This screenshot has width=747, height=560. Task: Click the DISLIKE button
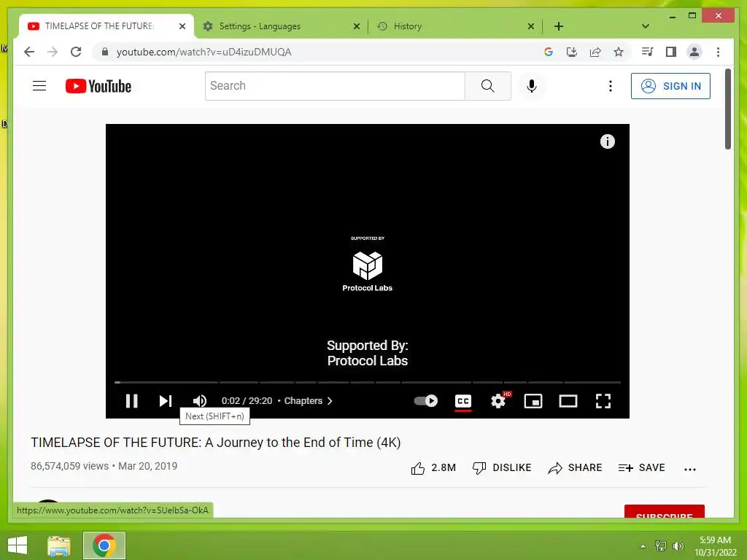(x=501, y=468)
